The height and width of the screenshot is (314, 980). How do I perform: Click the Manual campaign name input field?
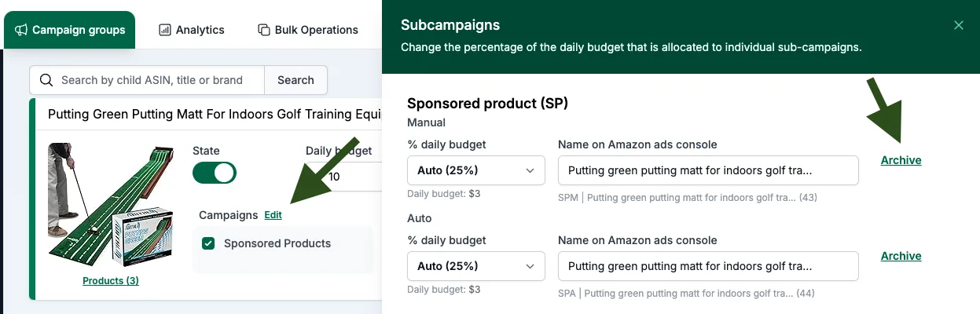point(708,170)
